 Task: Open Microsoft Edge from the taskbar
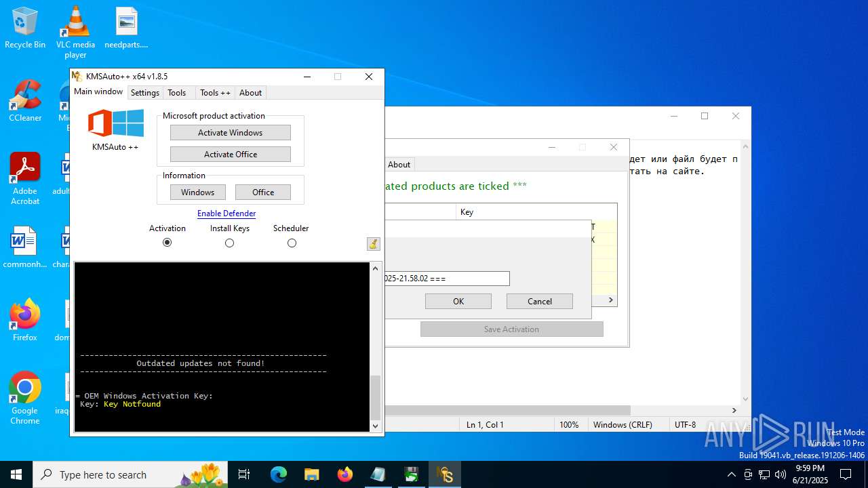tap(279, 474)
